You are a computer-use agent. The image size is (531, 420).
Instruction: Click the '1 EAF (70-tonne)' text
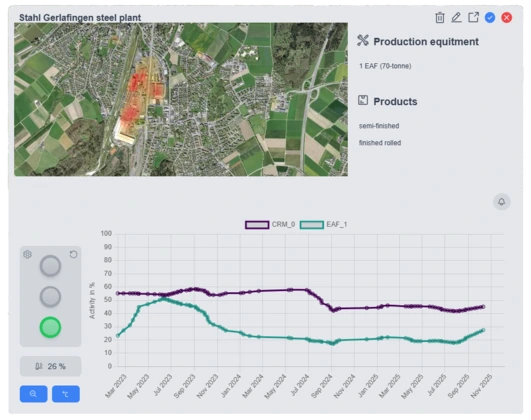(x=385, y=66)
